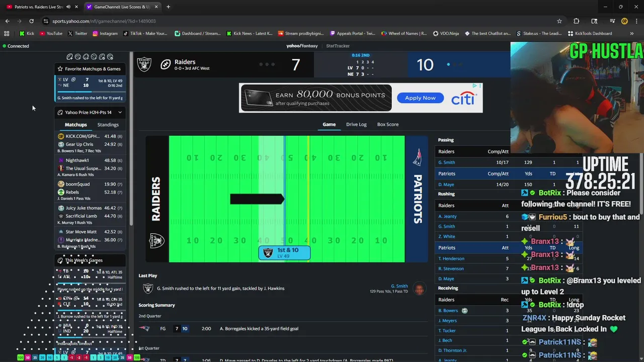Open Wheel of Names bookmark
Image resolution: width=644 pixels, height=362 pixels.
pyautogui.click(x=404, y=33)
